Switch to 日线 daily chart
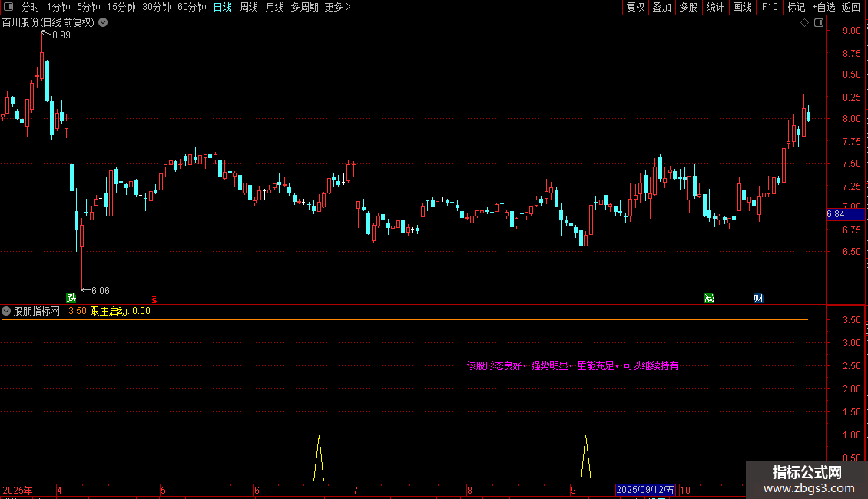This screenshot has width=868, height=499. click(x=223, y=7)
